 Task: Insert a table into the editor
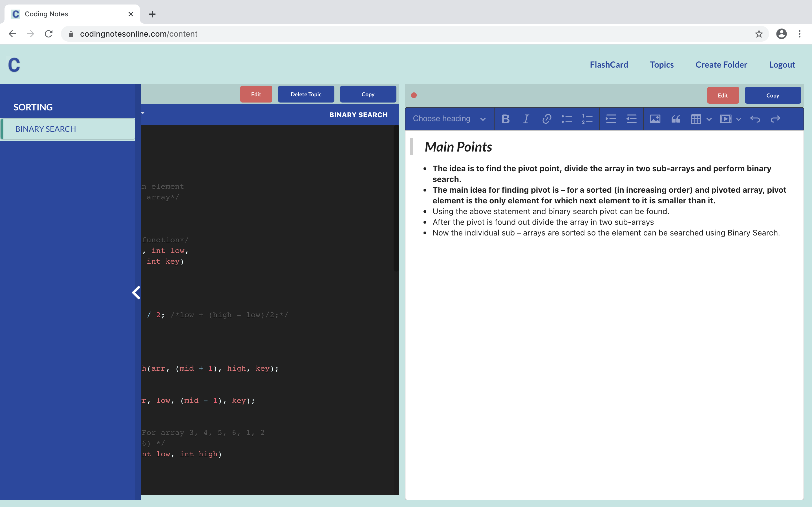click(696, 118)
